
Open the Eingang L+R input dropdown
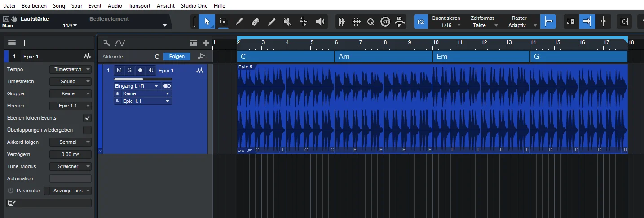click(137, 86)
